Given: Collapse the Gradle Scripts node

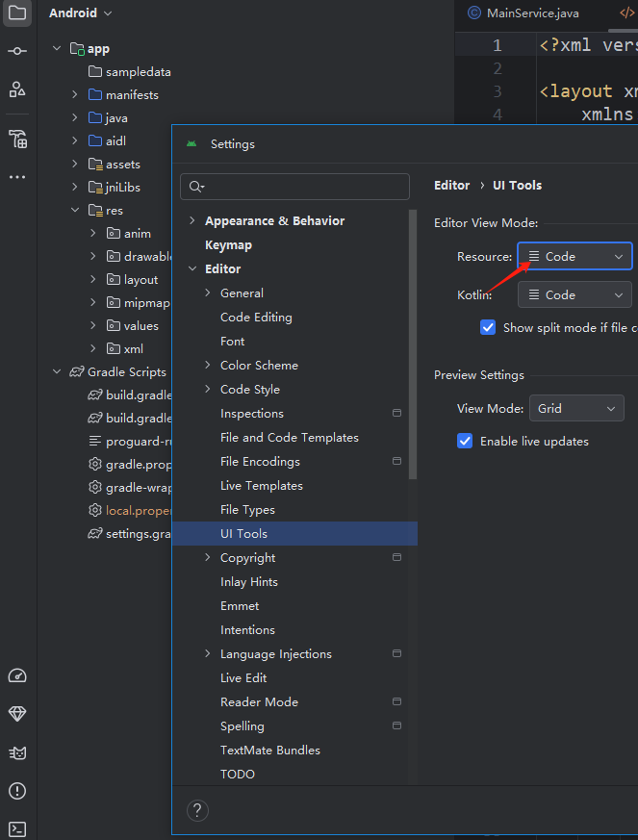Looking at the screenshot, I should click(x=57, y=371).
